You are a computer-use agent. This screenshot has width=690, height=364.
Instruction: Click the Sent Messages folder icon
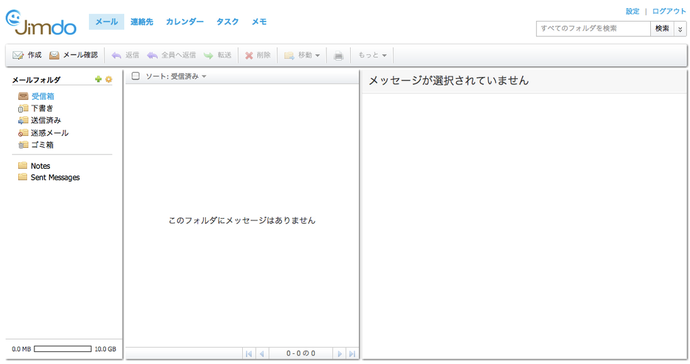click(22, 177)
